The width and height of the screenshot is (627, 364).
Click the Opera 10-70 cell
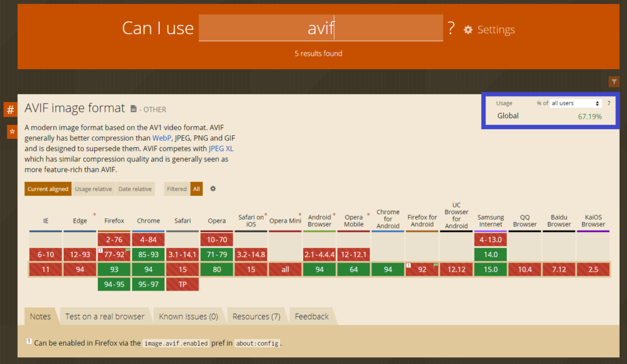point(217,239)
